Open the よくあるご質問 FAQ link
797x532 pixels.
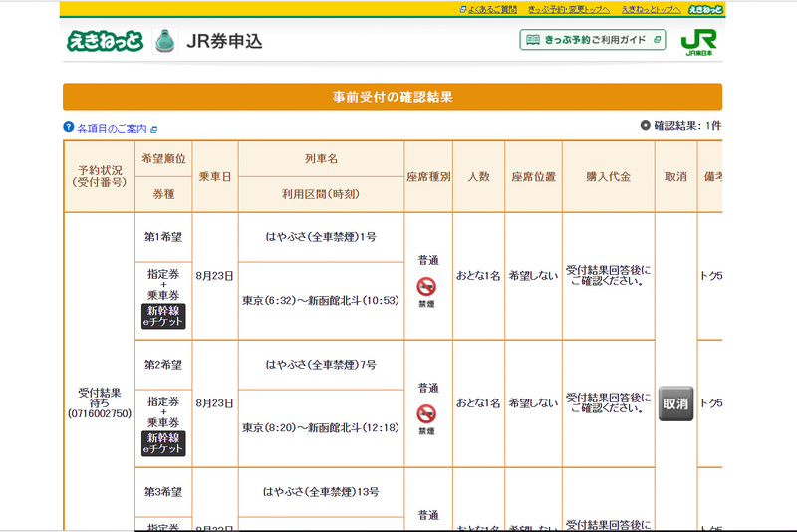coord(492,9)
